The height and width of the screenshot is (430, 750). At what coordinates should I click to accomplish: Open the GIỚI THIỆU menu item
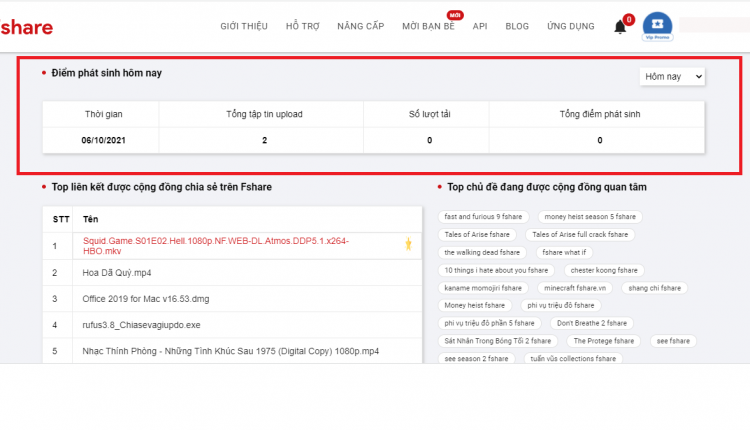(x=244, y=26)
